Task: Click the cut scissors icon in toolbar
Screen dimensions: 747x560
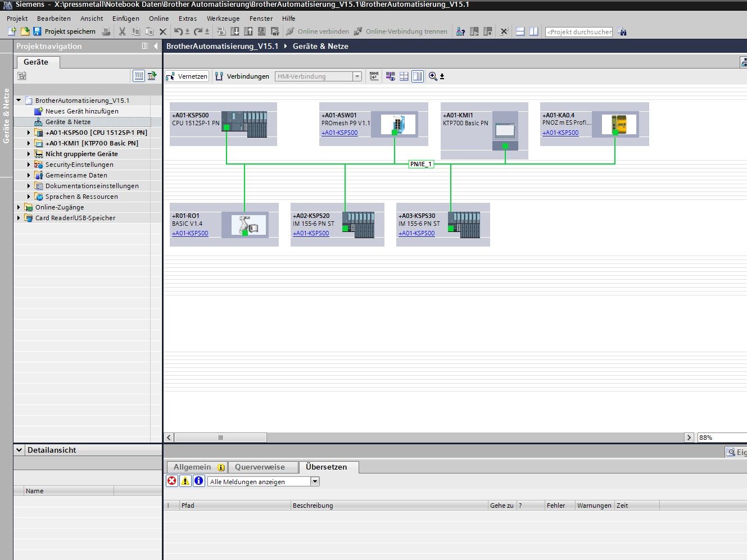Action: [x=122, y=31]
